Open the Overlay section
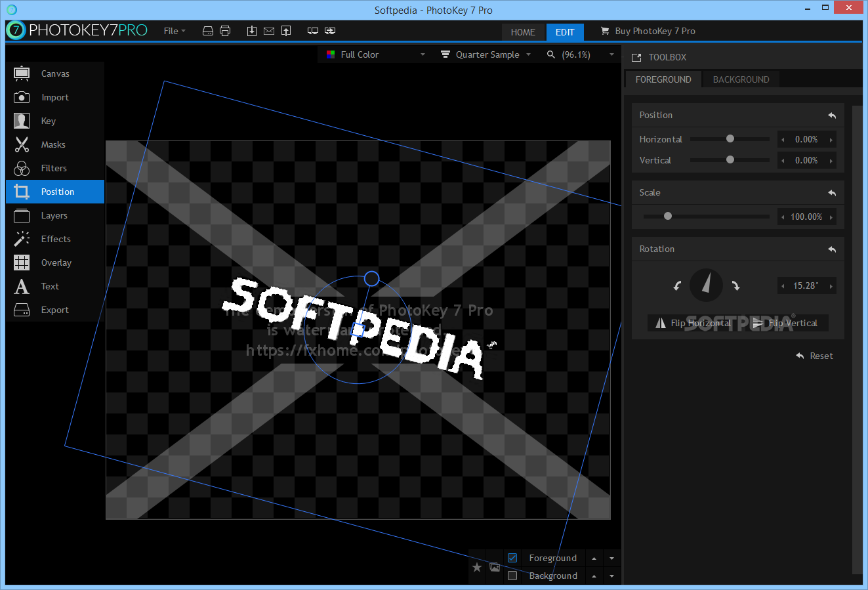This screenshot has height=590, width=868. [x=55, y=263]
